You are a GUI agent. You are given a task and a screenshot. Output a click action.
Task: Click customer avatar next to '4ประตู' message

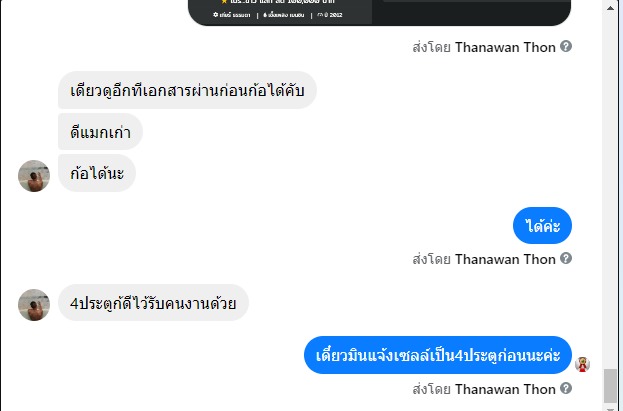click(34, 305)
